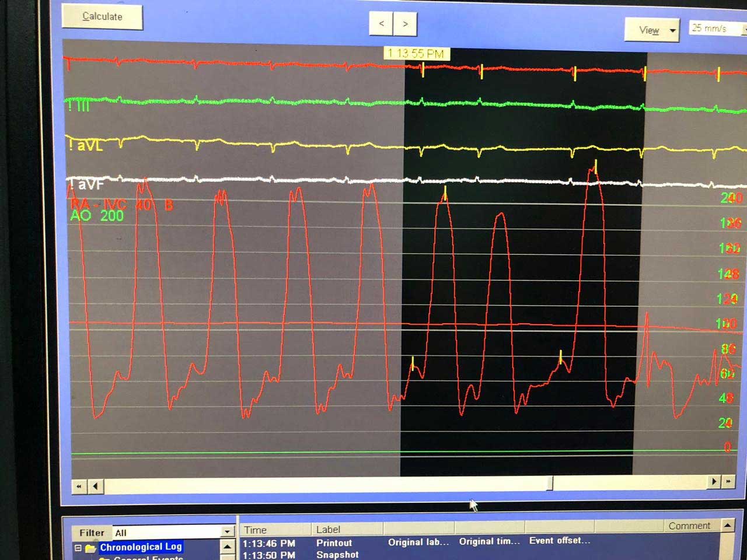Select the Chronological Log folder
747x560 pixels.
click(140, 547)
